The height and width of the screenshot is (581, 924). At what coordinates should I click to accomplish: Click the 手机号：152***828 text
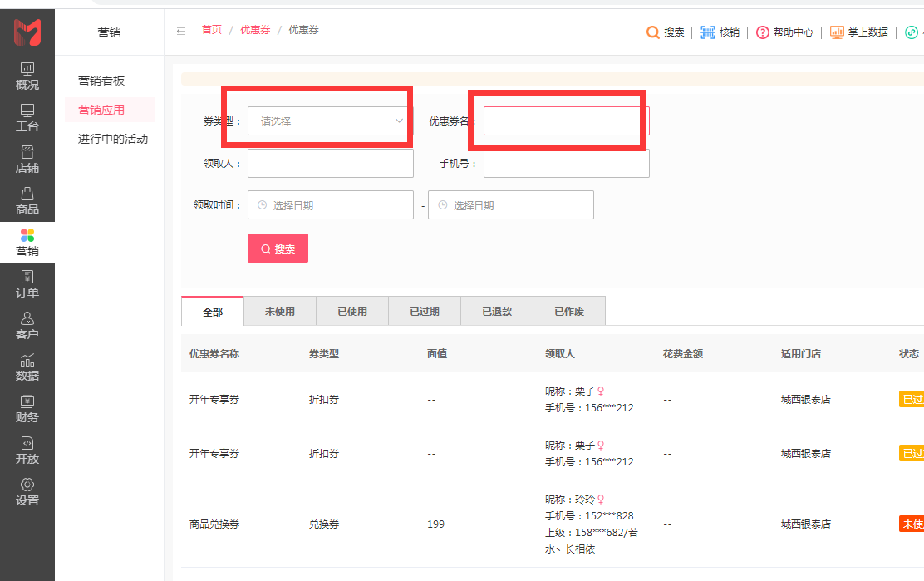click(x=589, y=515)
